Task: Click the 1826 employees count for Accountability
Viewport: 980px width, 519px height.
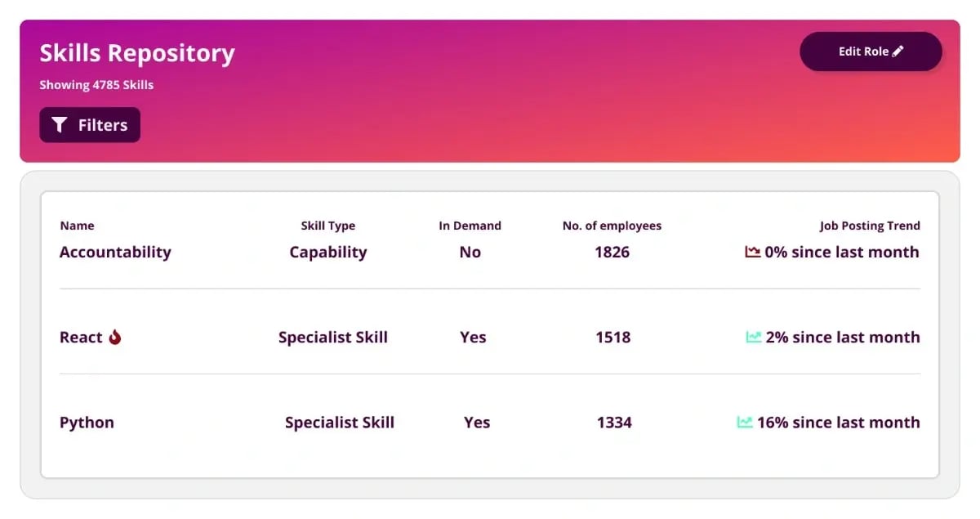Action: click(x=612, y=252)
